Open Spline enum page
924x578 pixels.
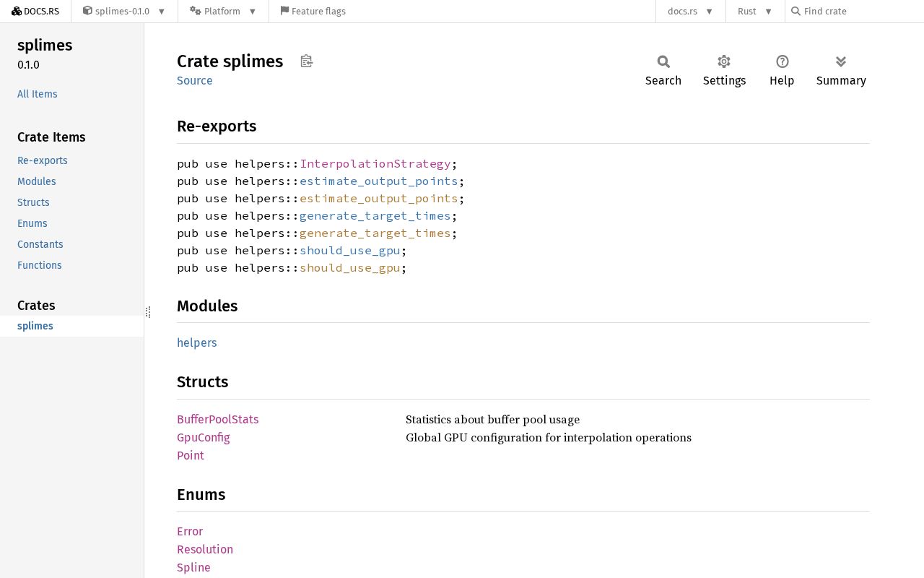pos(193,567)
